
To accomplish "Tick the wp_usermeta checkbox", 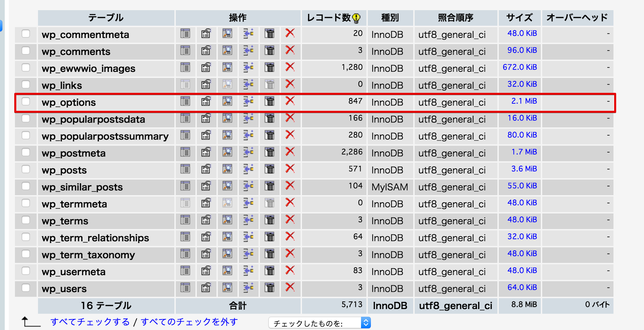I will [x=26, y=271].
